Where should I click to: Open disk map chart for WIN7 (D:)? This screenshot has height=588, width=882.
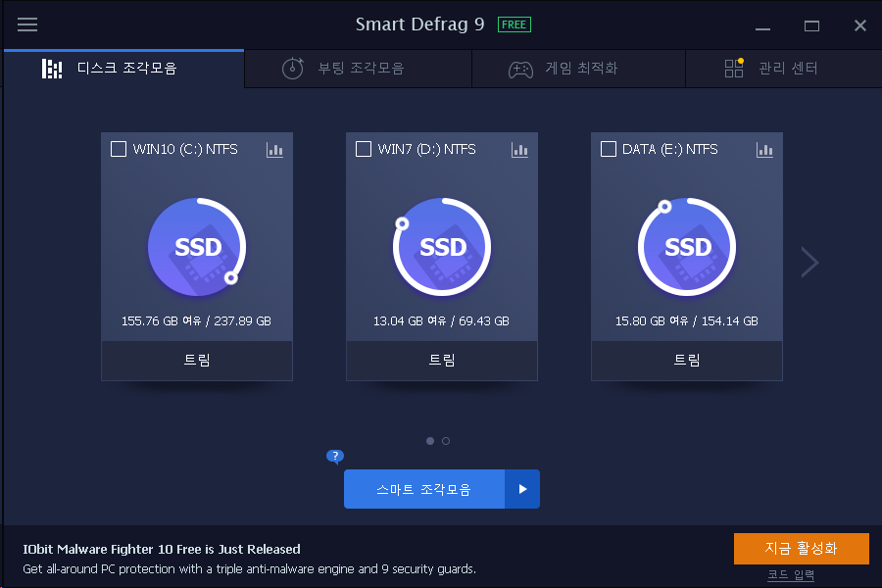(x=519, y=150)
